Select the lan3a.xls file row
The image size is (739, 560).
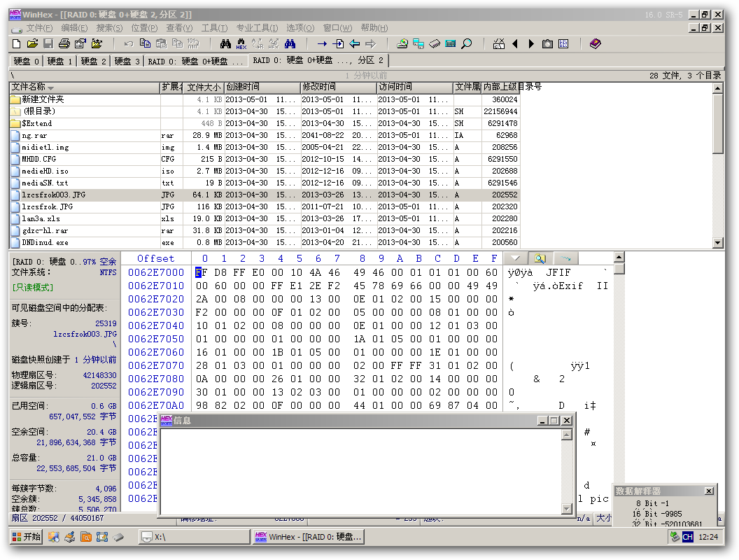(265, 218)
